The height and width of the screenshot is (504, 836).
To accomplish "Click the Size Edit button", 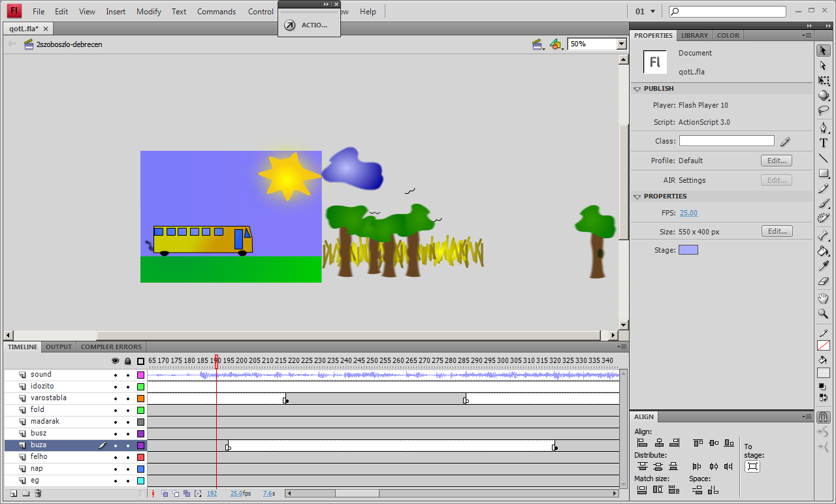I will (x=777, y=231).
